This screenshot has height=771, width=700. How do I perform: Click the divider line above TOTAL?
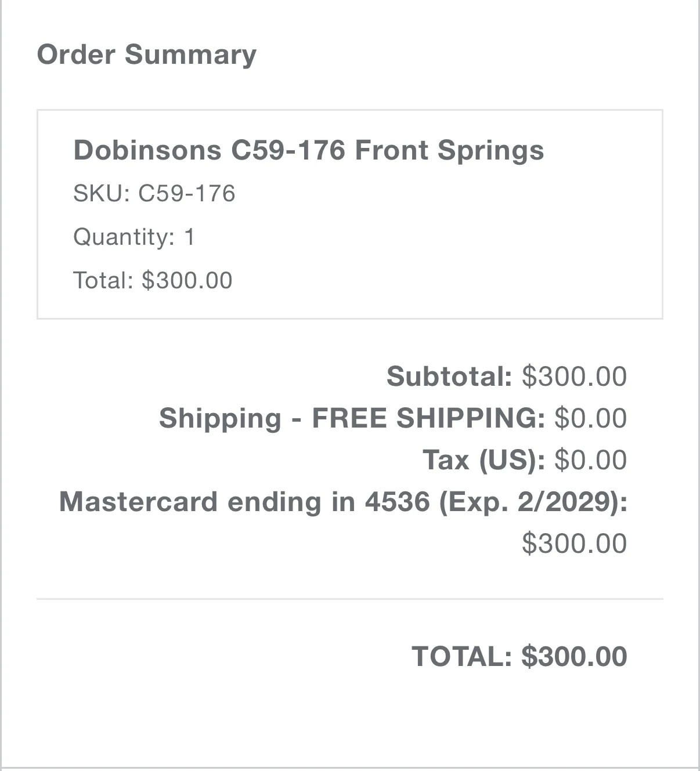pyautogui.click(x=350, y=599)
